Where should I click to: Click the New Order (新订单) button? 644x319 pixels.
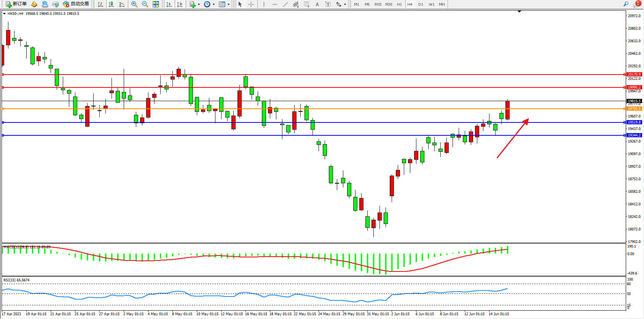pos(16,4)
